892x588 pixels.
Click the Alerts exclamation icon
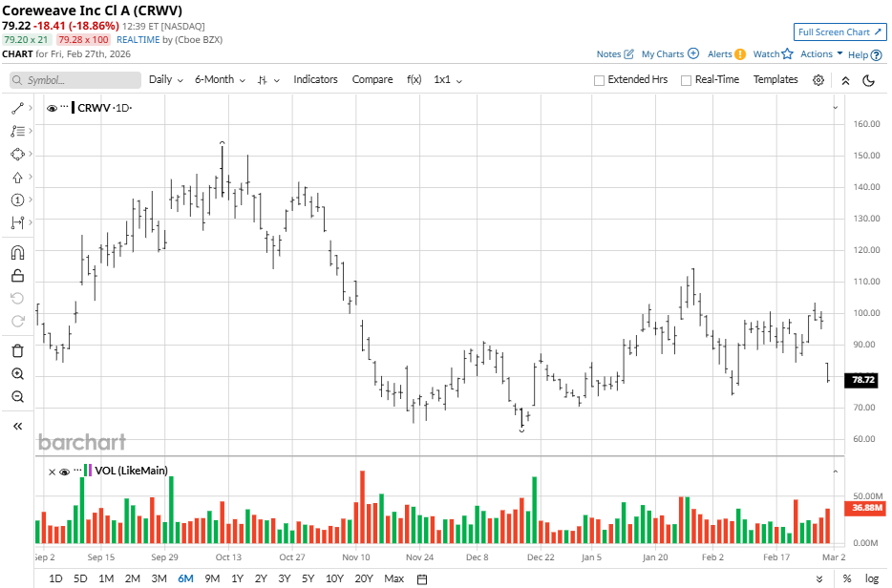pos(739,54)
